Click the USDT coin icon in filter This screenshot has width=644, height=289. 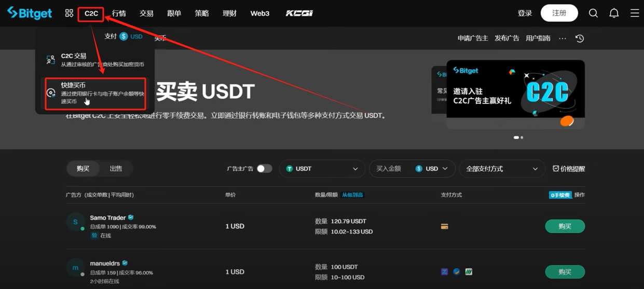click(290, 169)
